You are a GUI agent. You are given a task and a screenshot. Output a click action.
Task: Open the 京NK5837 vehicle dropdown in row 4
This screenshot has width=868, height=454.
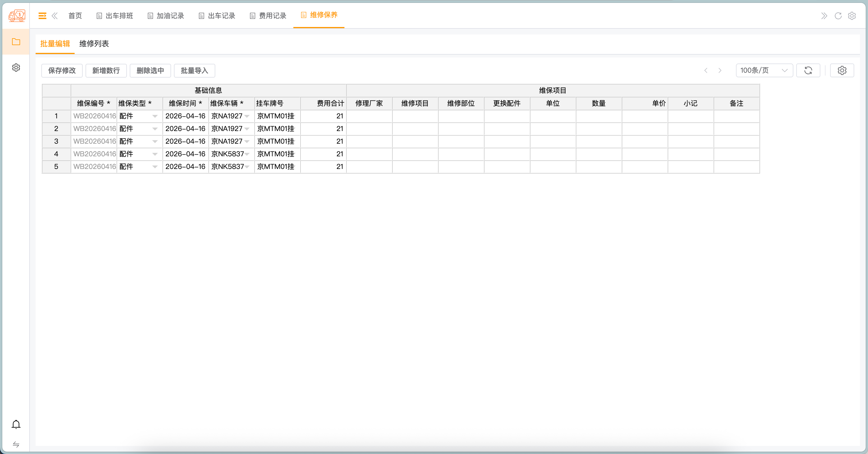coord(247,154)
